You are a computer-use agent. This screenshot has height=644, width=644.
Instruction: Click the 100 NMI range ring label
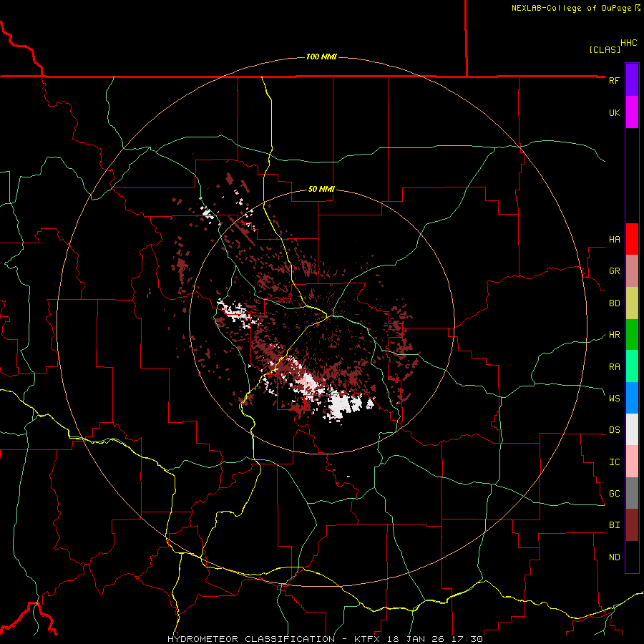point(321,57)
